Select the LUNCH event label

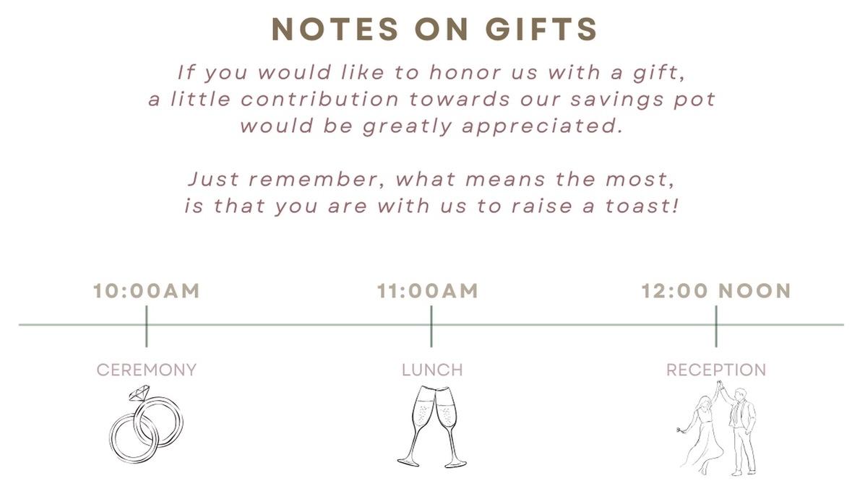tap(432, 370)
